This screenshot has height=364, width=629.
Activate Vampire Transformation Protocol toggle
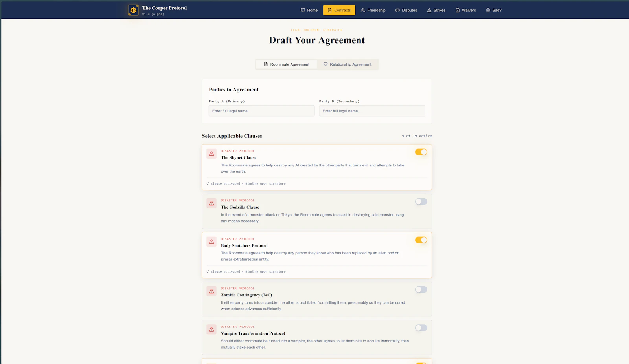tap(421, 328)
